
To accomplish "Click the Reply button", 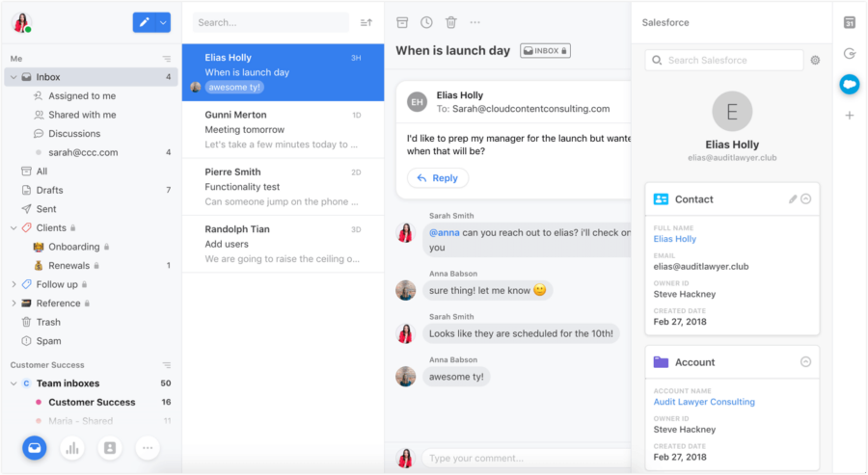I will 437,178.
